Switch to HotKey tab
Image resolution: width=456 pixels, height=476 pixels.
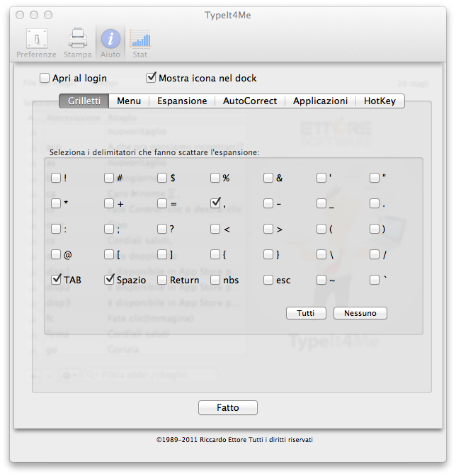[x=380, y=101]
